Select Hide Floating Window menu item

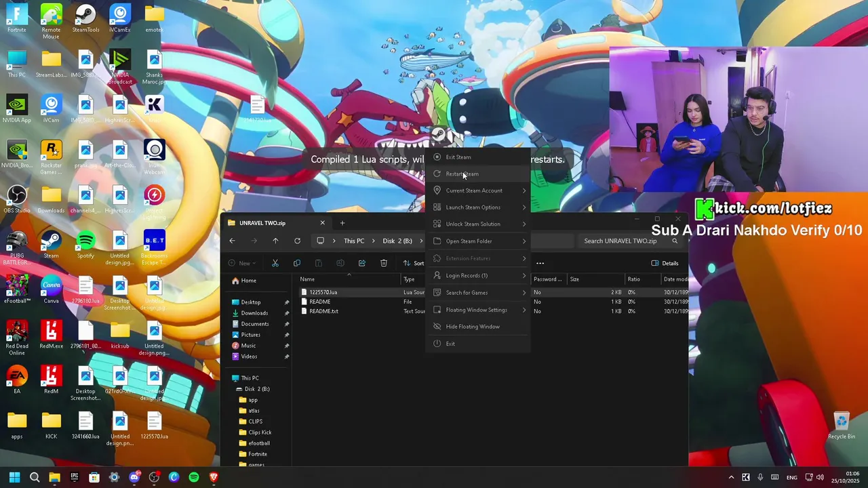[x=478, y=327]
